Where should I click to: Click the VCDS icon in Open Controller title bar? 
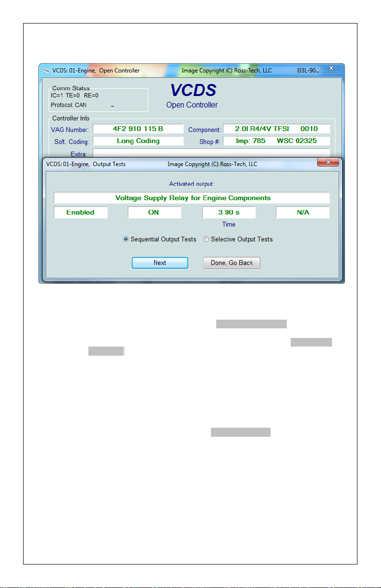pyautogui.click(x=46, y=71)
